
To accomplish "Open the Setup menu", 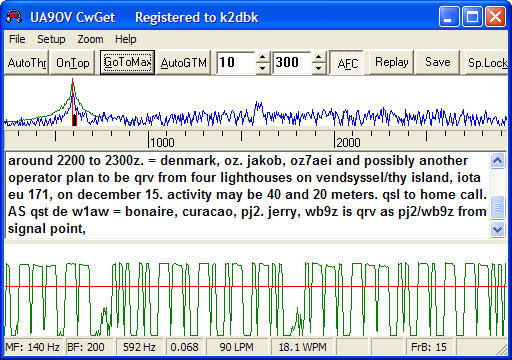I will pos(51,39).
